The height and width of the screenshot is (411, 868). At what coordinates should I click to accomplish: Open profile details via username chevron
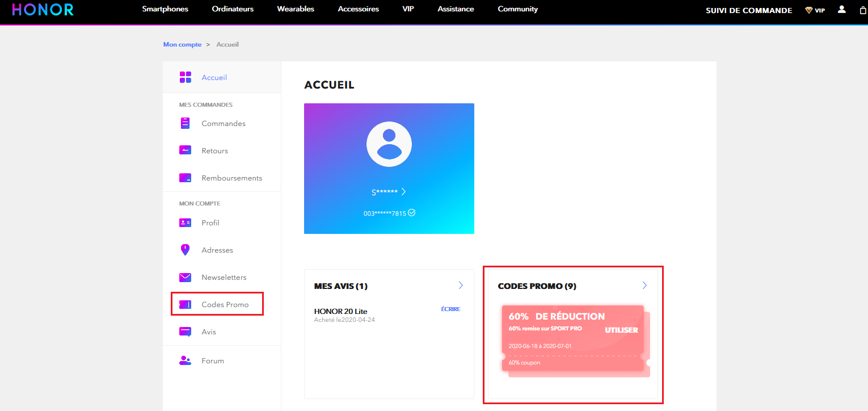(x=404, y=191)
